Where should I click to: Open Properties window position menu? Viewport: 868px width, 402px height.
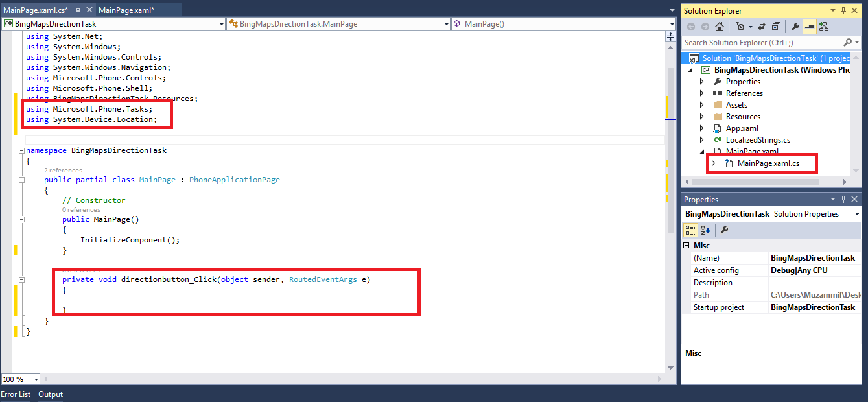click(833, 199)
